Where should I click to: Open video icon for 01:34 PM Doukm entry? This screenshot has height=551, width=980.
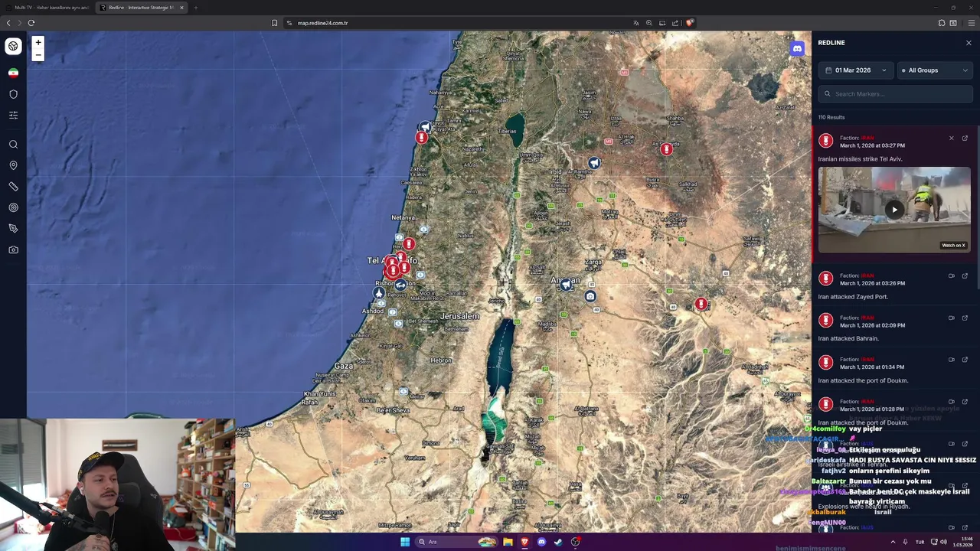(x=952, y=360)
